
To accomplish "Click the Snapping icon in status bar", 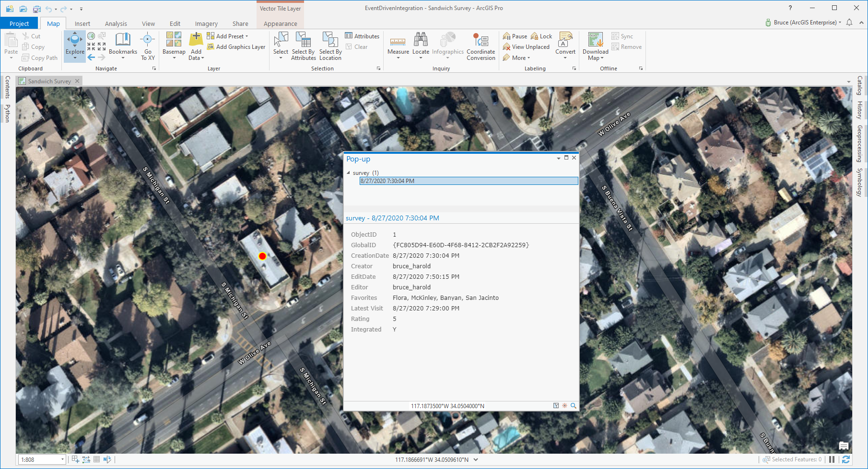I will pos(75,459).
